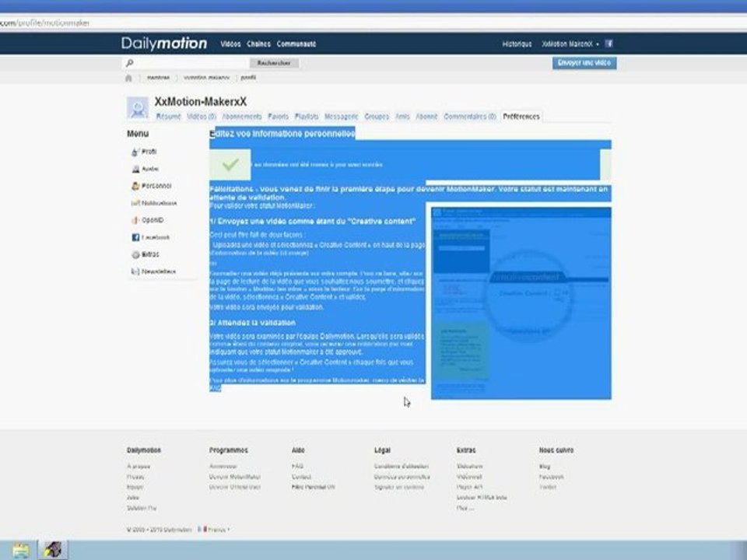Select the Préférences tab
This screenshot has width=747, height=560.
tap(521, 116)
